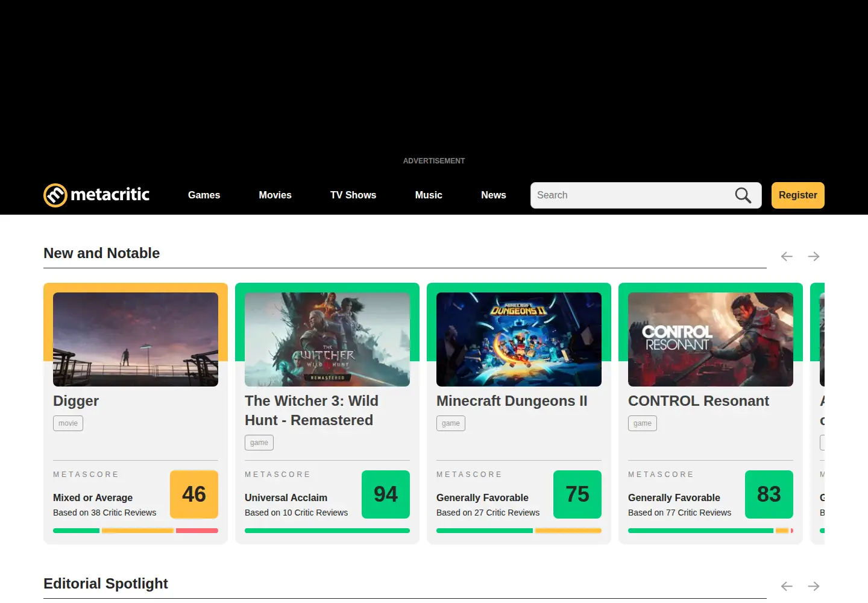Click the Metacritic logo icon
The image size is (868, 603).
click(55, 195)
